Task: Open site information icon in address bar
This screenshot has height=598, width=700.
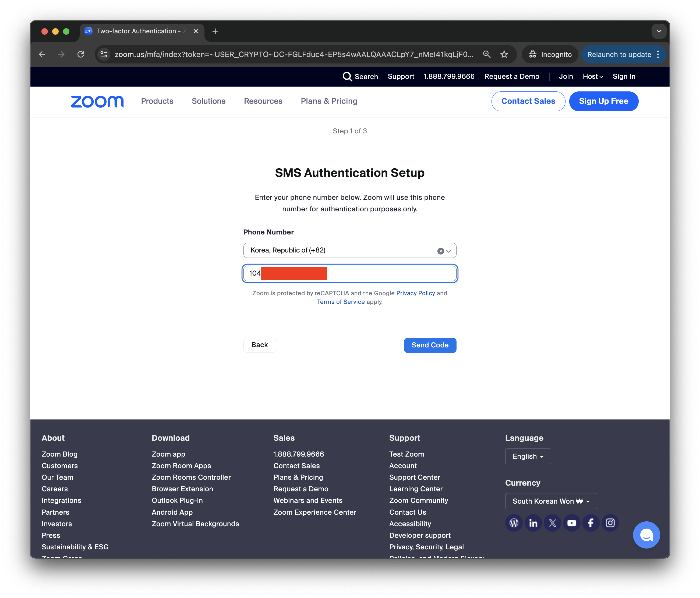Action: click(x=104, y=54)
